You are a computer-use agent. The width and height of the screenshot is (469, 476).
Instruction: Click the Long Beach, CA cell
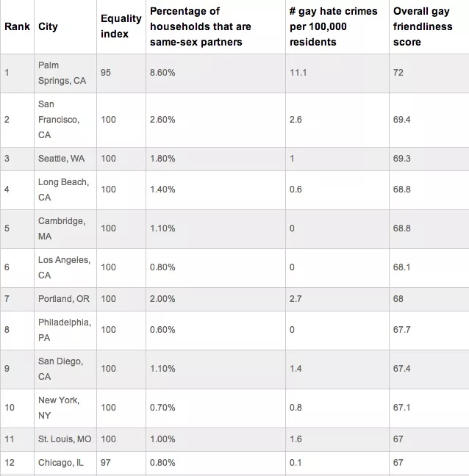65,190
